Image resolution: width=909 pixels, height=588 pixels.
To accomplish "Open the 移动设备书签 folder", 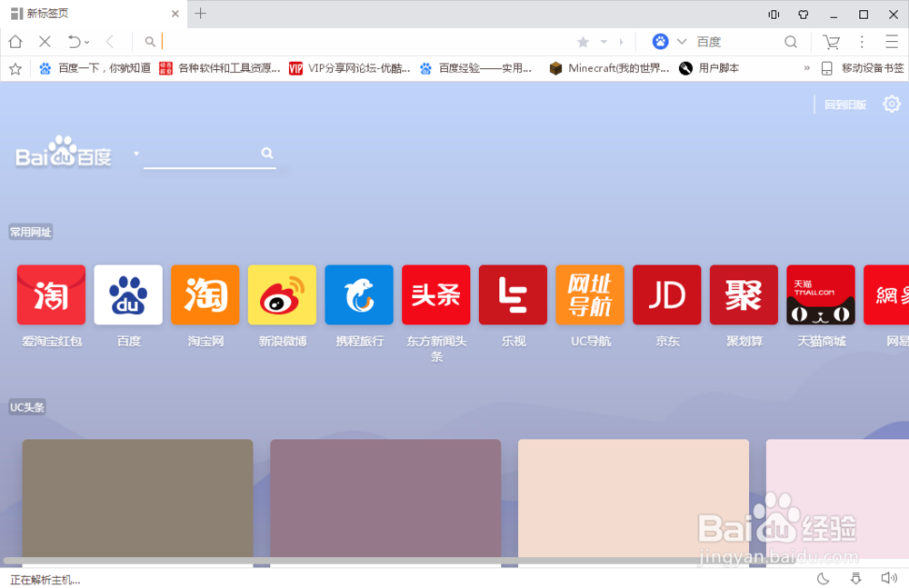I will (x=863, y=68).
